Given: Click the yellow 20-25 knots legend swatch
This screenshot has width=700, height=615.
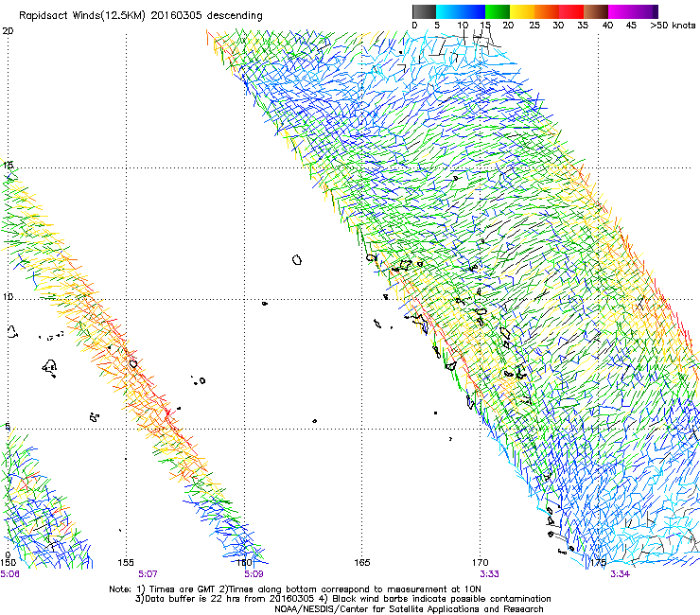Looking at the screenshot, I should tap(522, 11).
